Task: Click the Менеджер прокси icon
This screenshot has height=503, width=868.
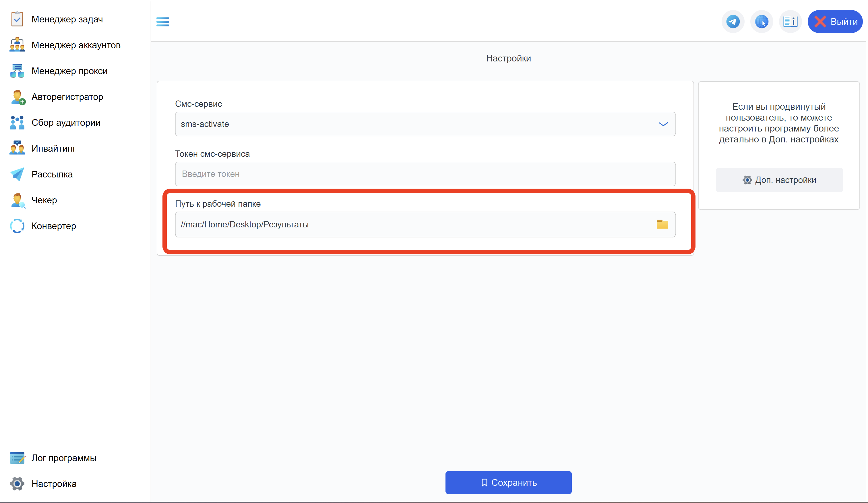Action: 17,71
